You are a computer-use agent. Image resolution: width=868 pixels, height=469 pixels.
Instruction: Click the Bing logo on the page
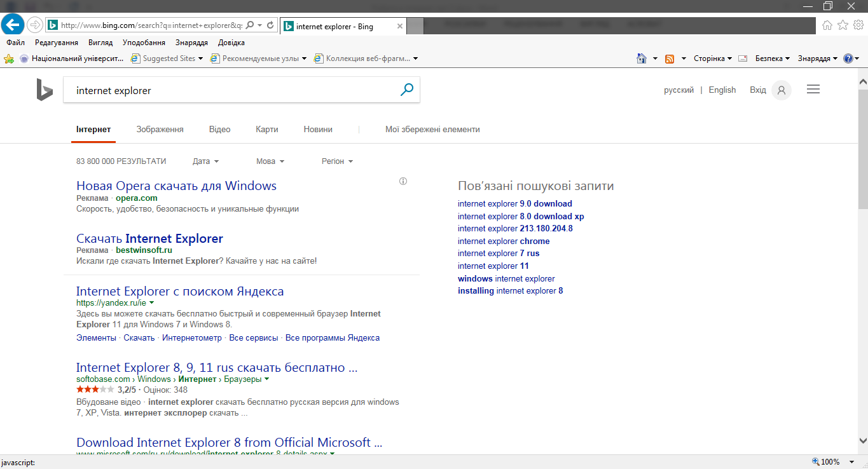(45, 90)
